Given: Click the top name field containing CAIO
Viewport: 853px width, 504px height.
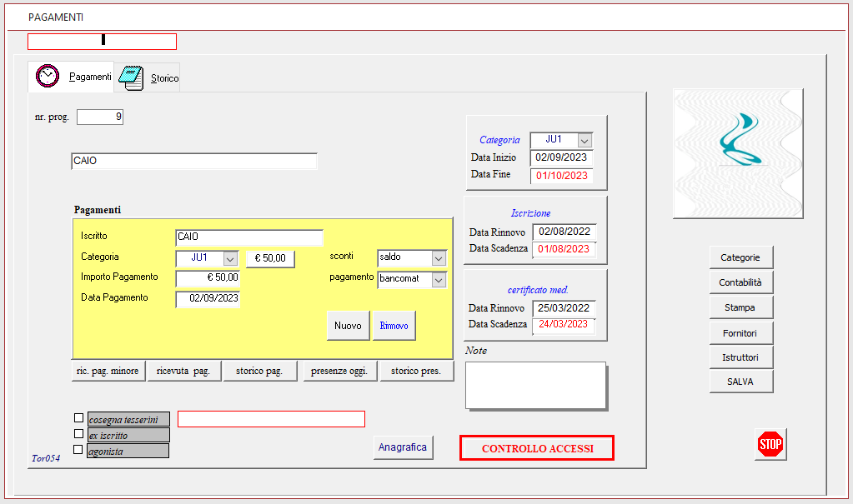Looking at the screenshot, I should click(194, 161).
